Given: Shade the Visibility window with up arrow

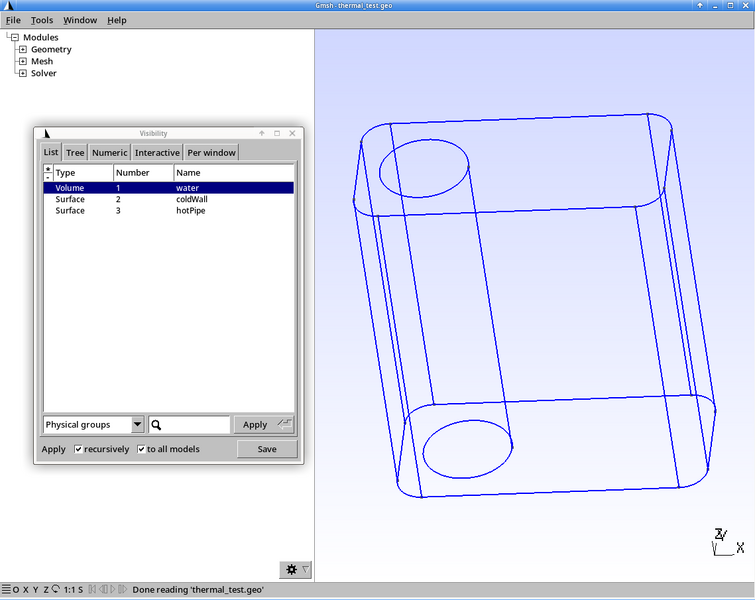Looking at the screenshot, I should point(262,133).
